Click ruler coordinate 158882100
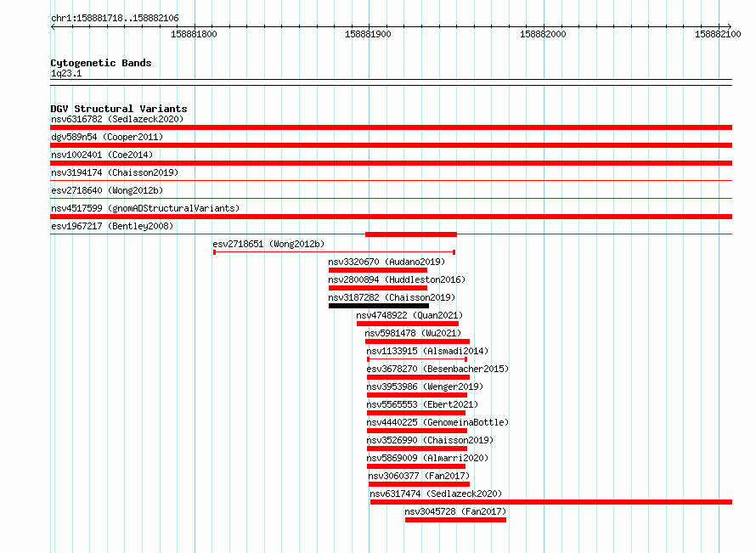Viewport: 756px width, 553px height. [718, 34]
